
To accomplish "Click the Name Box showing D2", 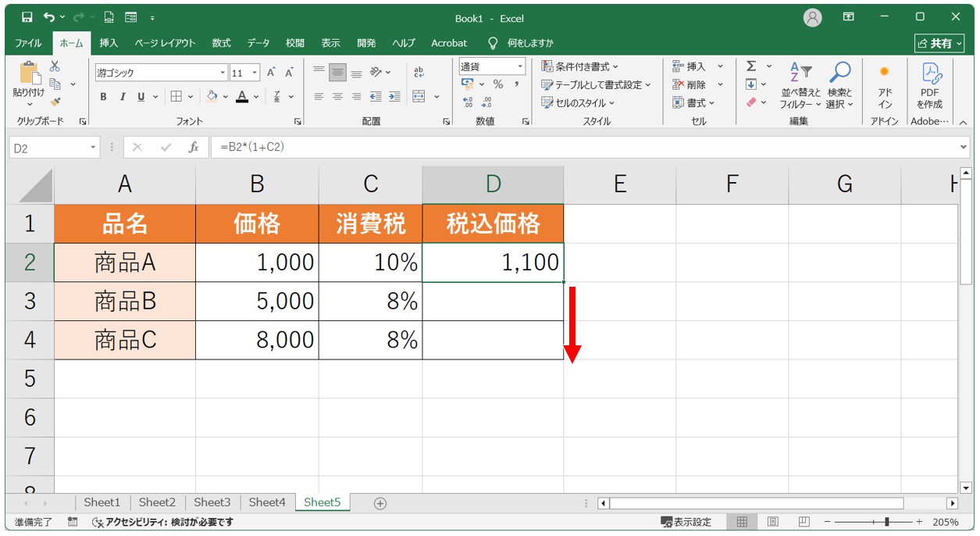I will (x=55, y=147).
